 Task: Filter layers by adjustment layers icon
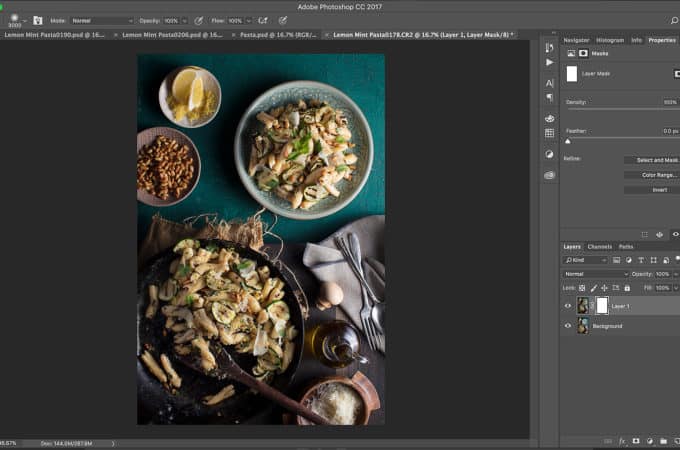point(629,260)
